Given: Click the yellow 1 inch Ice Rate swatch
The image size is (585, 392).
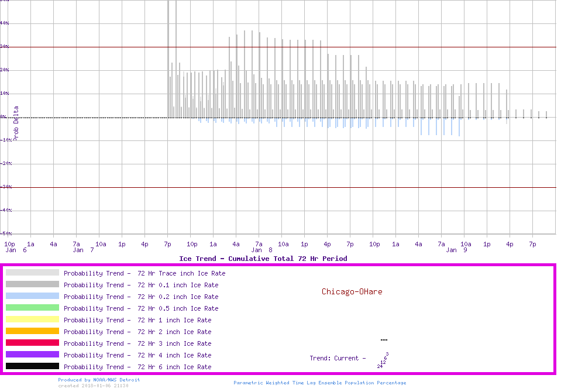Looking at the screenshot, I should (32, 319).
